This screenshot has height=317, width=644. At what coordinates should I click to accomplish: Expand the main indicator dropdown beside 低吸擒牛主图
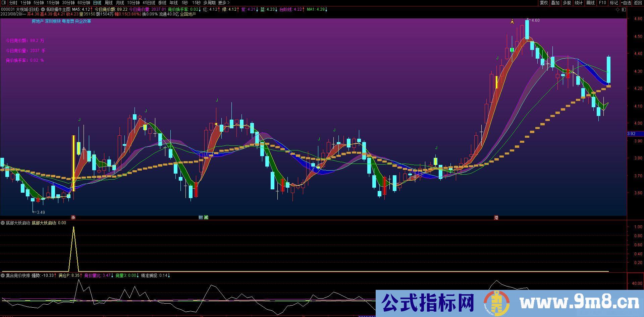[43, 9]
